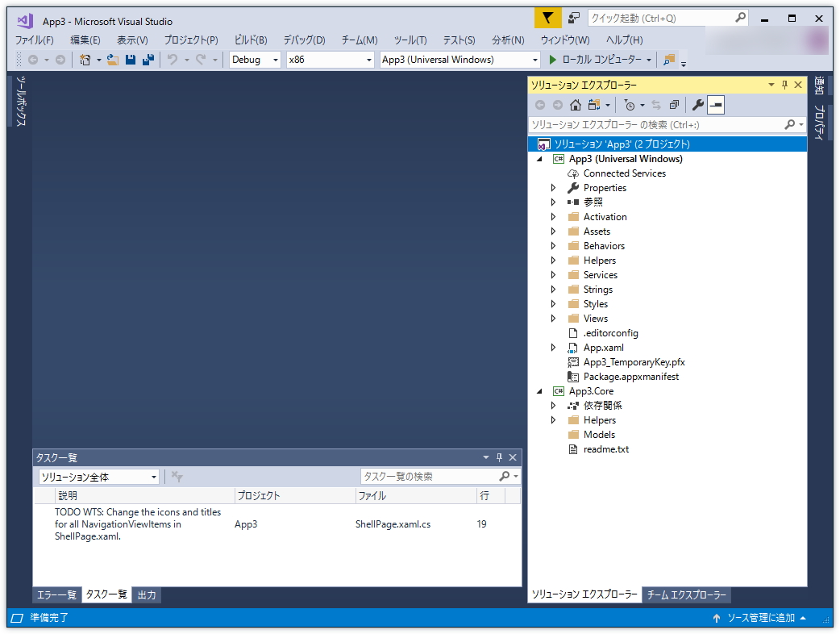
Task: Select the Assets folder
Action: pos(597,231)
